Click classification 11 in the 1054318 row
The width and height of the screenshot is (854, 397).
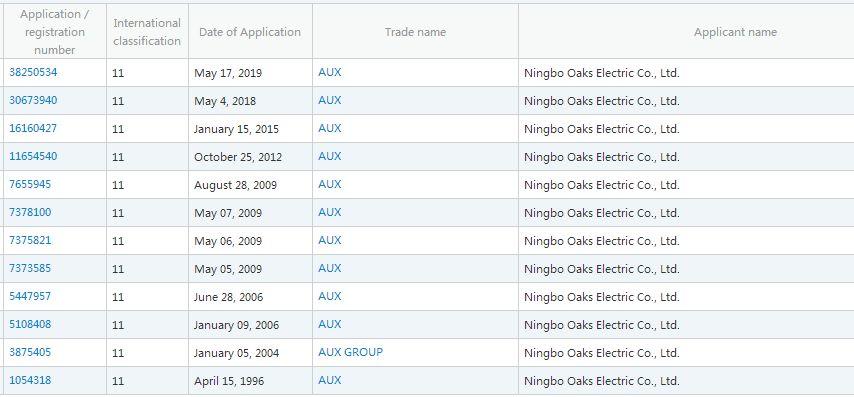(x=118, y=381)
